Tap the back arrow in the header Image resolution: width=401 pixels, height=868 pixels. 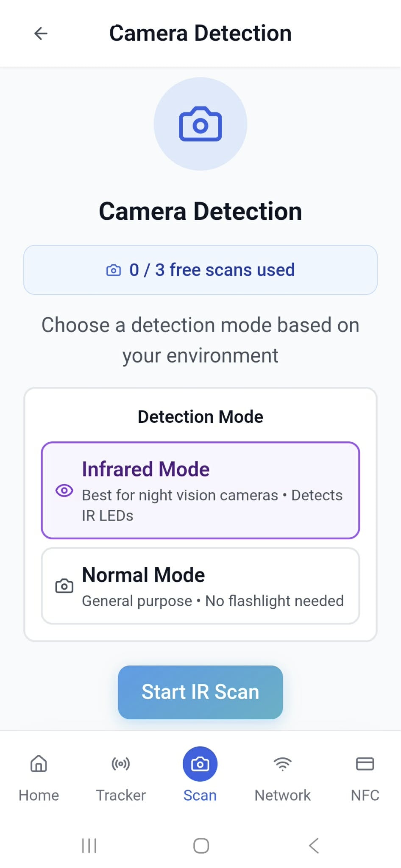40,33
